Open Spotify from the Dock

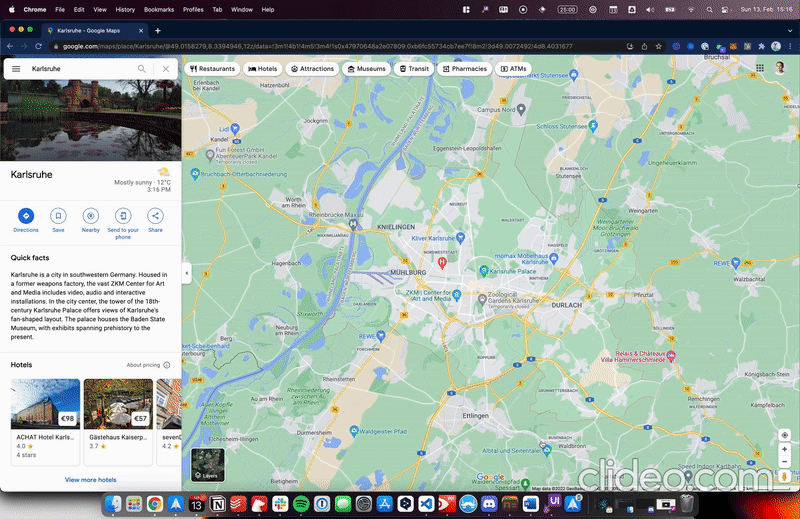(301, 504)
